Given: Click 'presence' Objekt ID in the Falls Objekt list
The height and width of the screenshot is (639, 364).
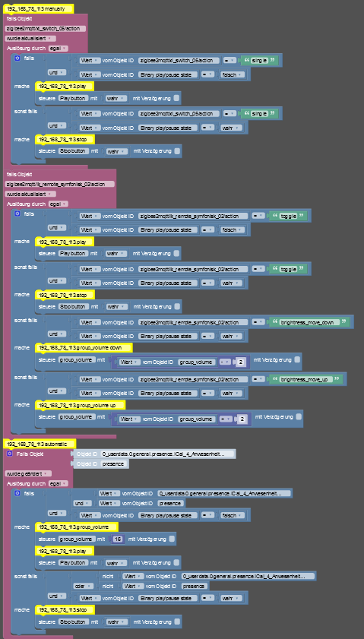Looking at the screenshot, I should [114, 463].
